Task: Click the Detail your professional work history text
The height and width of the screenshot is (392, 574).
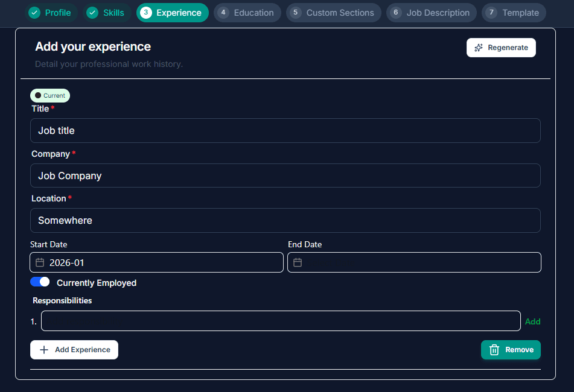Action: pos(109,64)
